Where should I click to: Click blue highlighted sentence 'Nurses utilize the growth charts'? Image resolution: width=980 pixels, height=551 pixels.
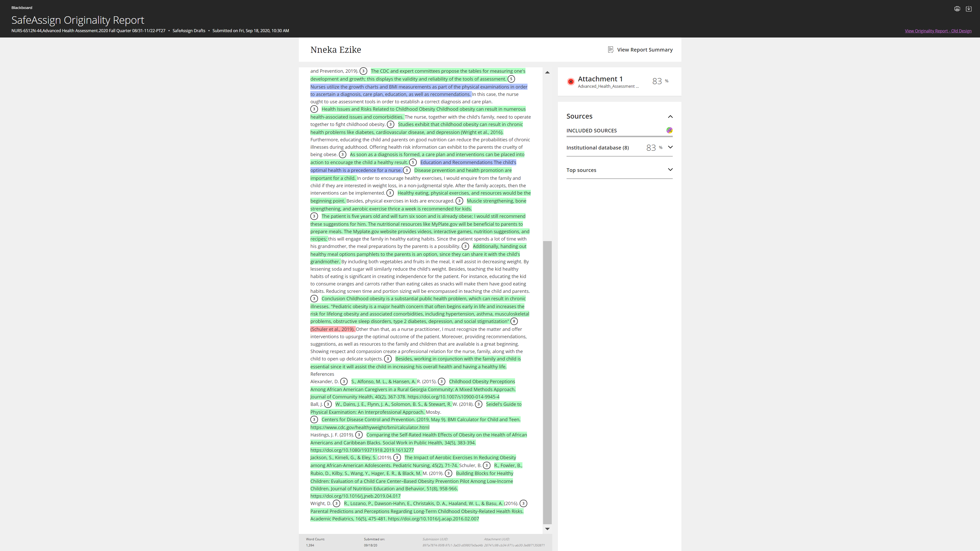pyautogui.click(x=419, y=91)
